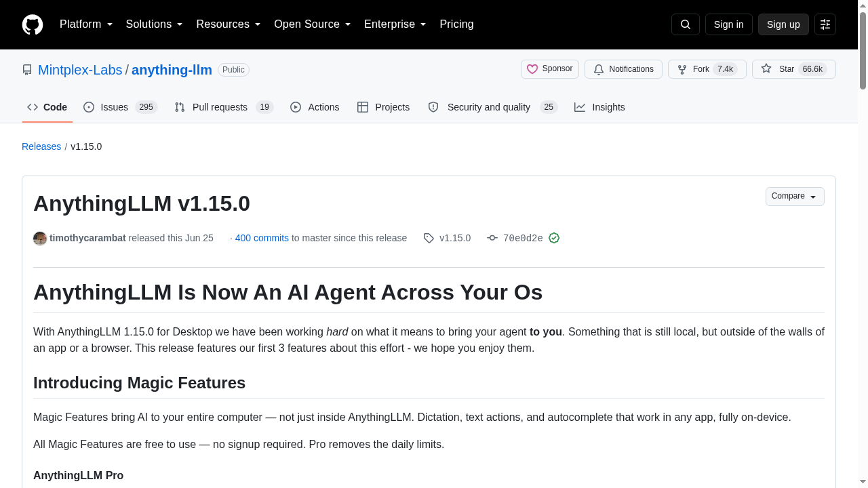Open the Pull requests tab
This screenshot has width=868, height=488.
224,107
